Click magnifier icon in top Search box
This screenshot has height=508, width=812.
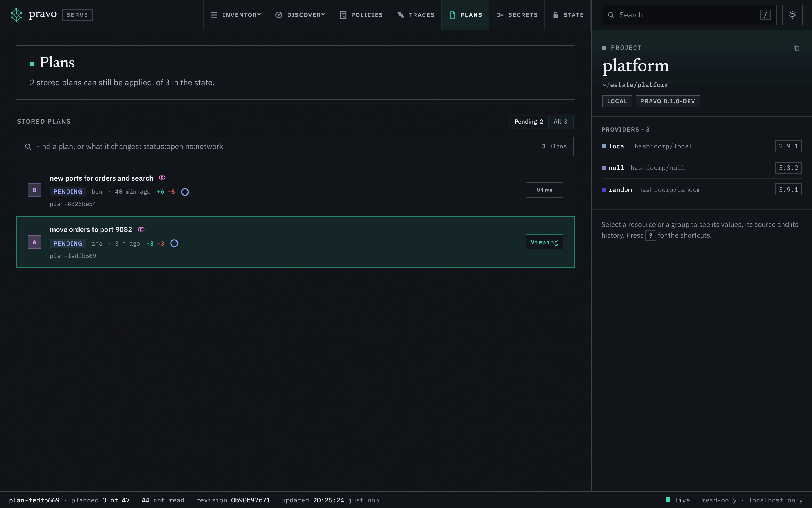coord(611,15)
